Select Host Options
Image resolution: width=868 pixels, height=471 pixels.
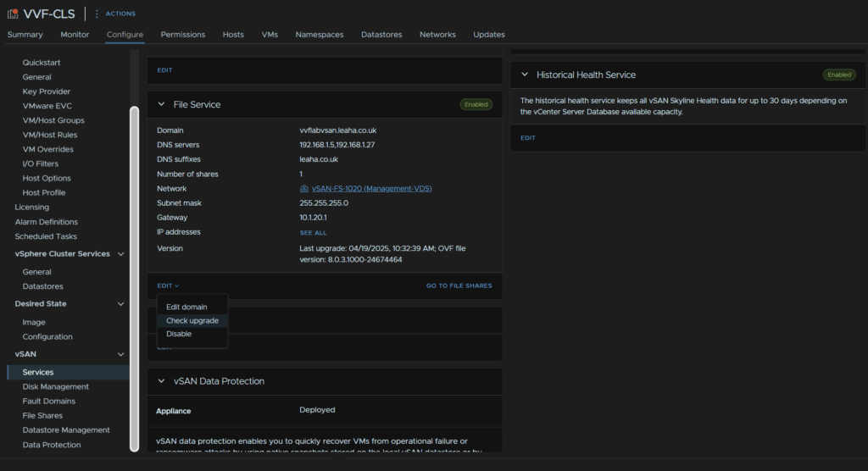click(x=47, y=178)
